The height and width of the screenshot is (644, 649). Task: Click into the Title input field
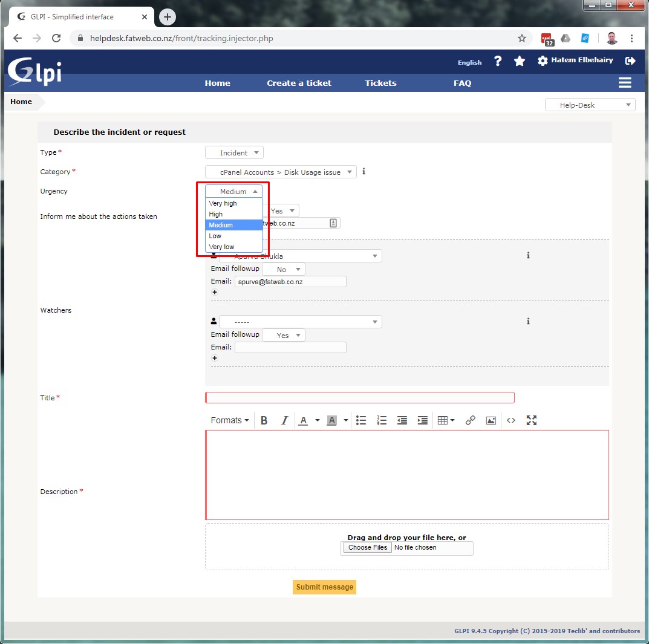coord(360,397)
